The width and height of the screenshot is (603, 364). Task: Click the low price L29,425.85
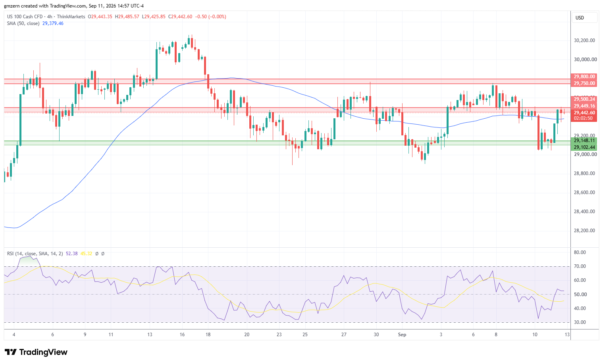(x=154, y=17)
